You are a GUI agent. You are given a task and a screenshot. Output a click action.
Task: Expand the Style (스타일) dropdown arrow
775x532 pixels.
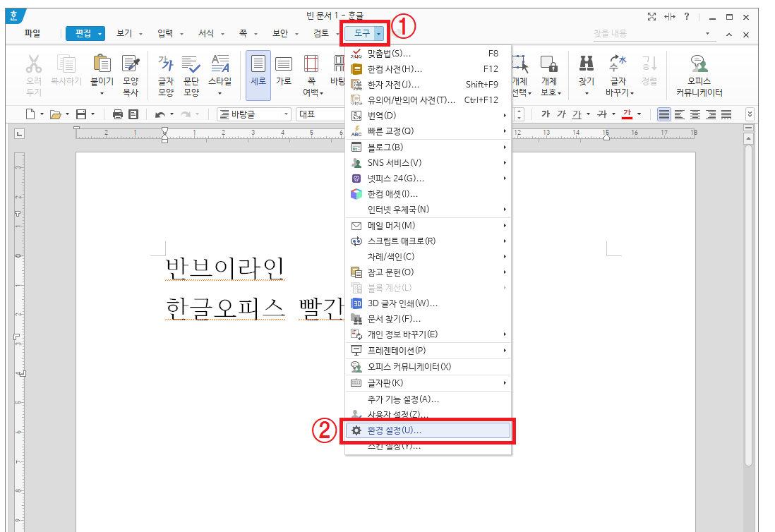(x=220, y=93)
